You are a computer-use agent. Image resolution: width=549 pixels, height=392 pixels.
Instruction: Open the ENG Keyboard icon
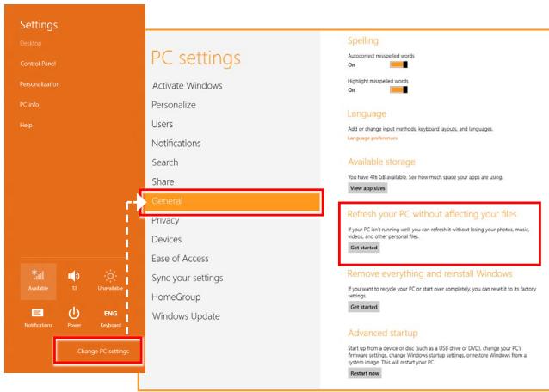point(111,318)
